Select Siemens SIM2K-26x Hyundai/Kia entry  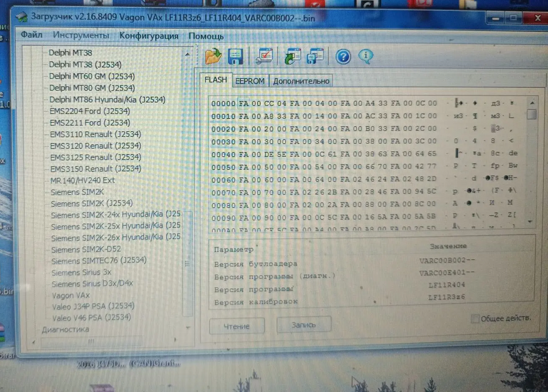click(116, 237)
